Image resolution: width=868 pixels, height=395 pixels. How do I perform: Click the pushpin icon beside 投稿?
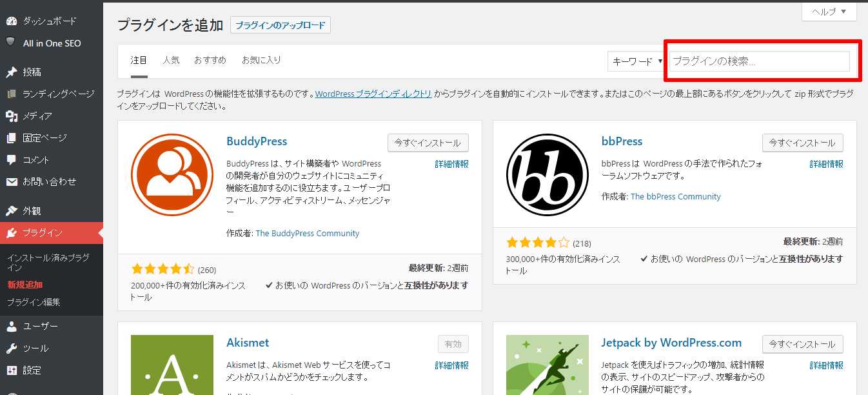click(11, 72)
